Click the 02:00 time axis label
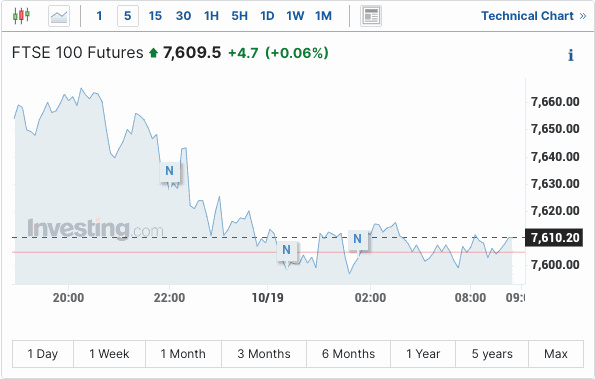The width and height of the screenshot is (595, 379). [370, 298]
